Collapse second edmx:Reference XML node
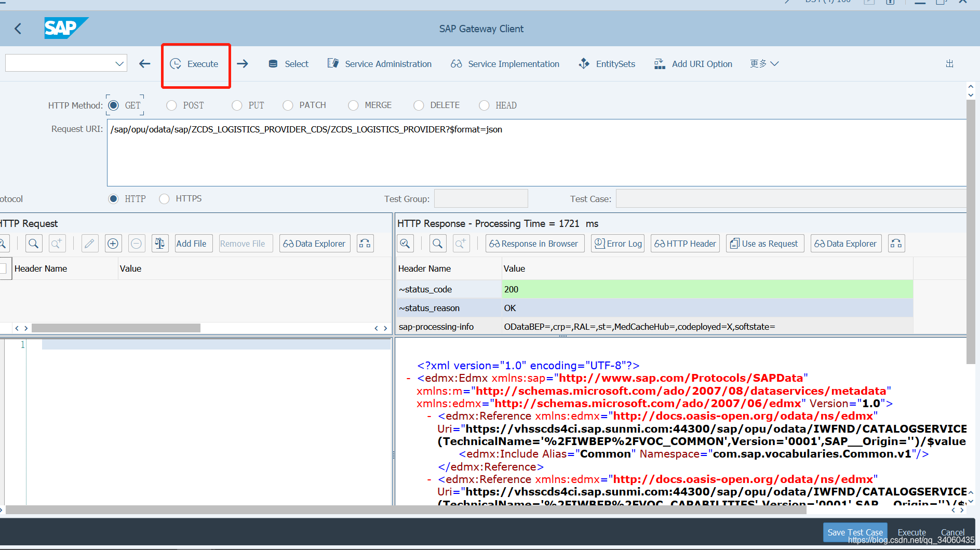The width and height of the screenshot is (980, 550). [429, 480]
